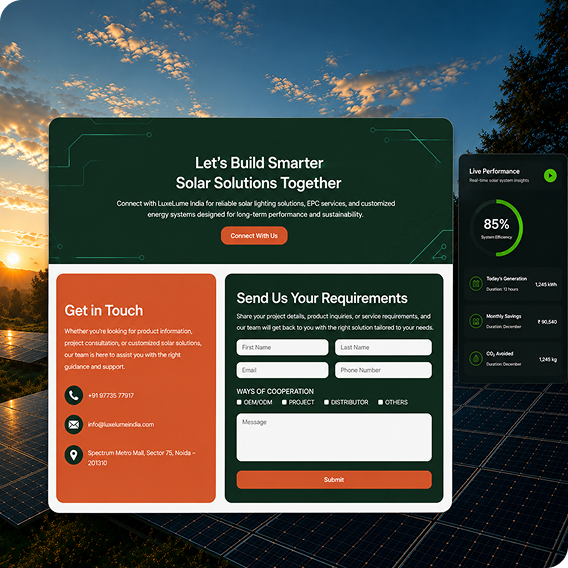Click the Let's Build Smarter headline

(259, 163)
